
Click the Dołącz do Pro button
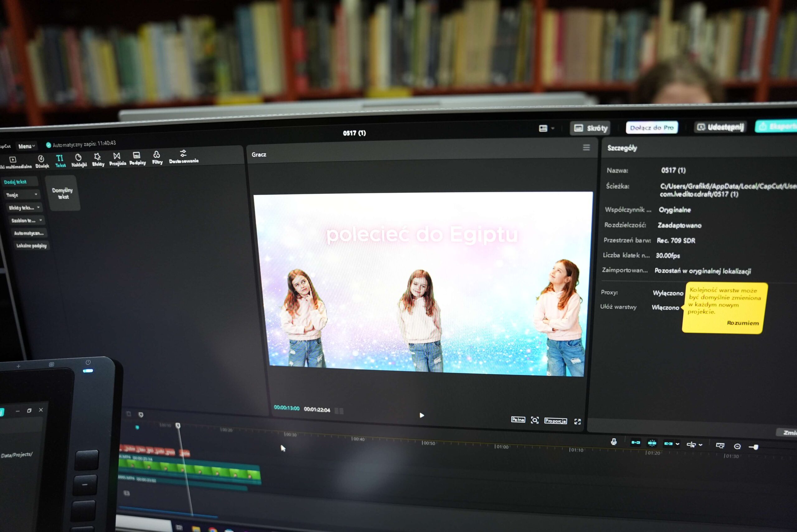(652, 128)
